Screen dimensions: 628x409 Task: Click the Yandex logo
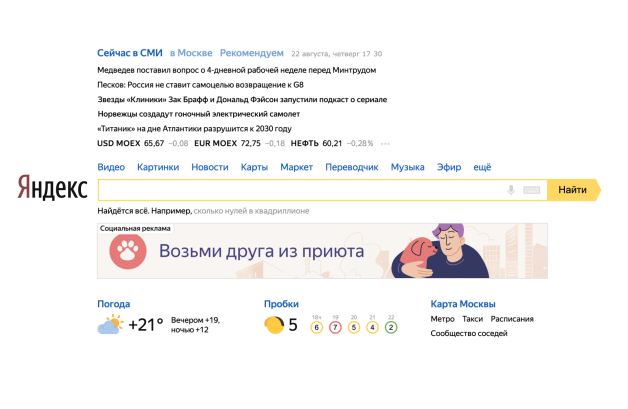point(52,189)
